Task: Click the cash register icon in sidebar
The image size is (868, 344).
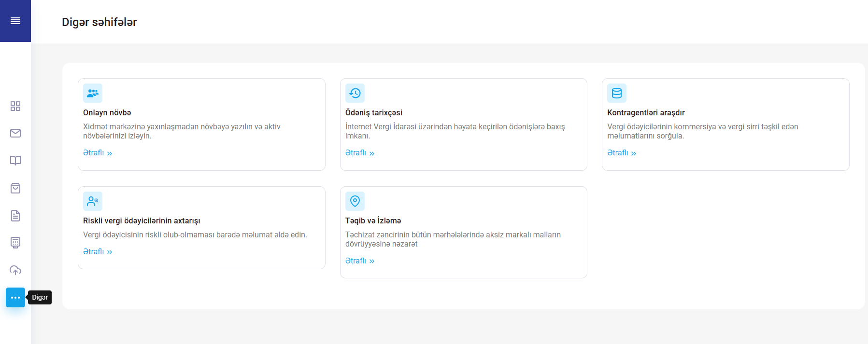Action: [15, 243]
